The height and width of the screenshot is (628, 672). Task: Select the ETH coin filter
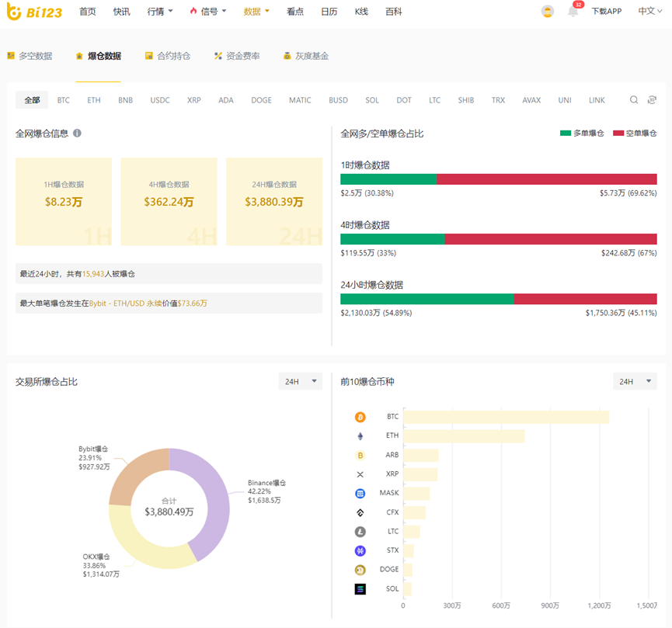coord(94,100)
